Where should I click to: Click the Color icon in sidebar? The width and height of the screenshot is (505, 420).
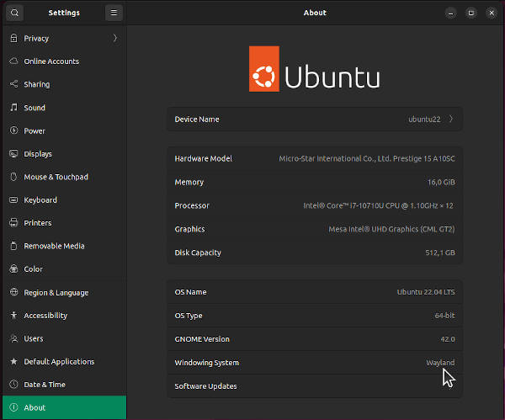tap(13, 268)
